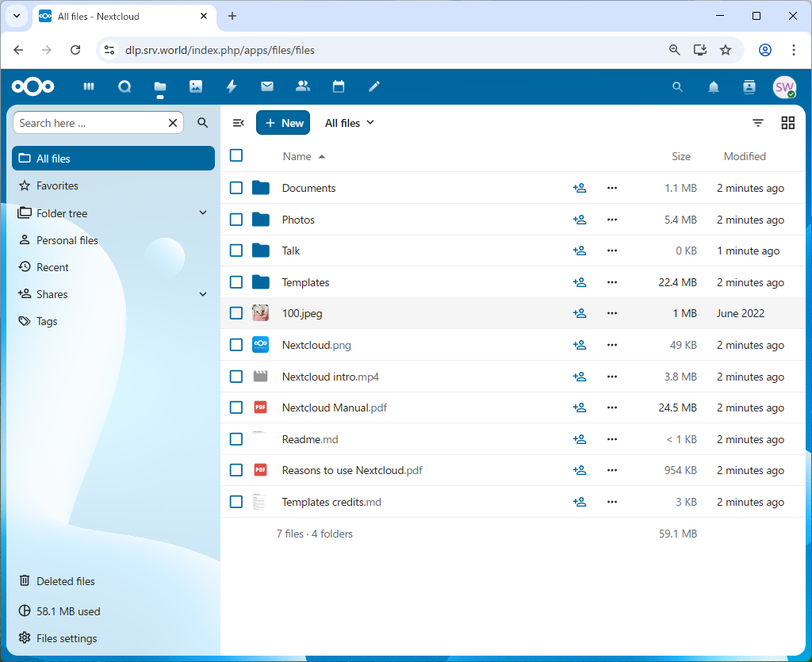The width and height of the screenshot is (812, 662).
Task: Share the Talk folder
Action: (x=580, y=251)
